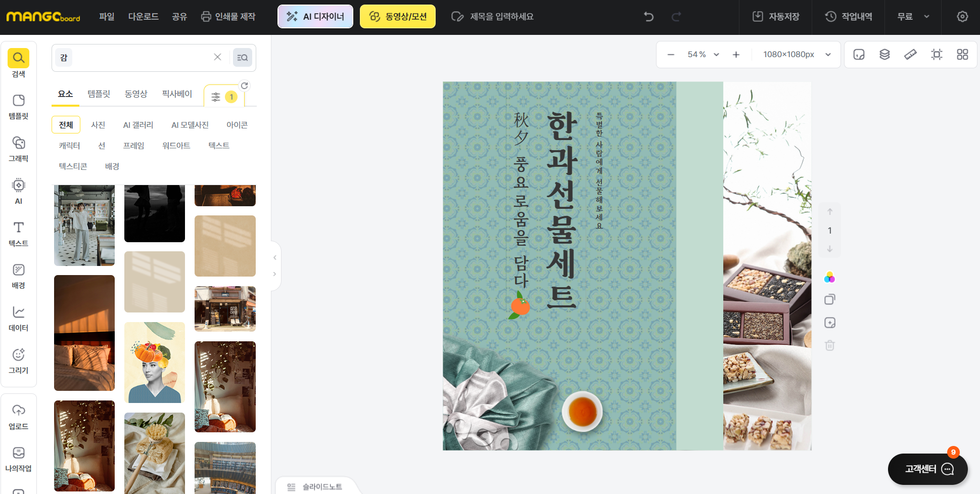Duplicate the page with copy icon
This screenshot has height=494, width=980.
point(829,299)
